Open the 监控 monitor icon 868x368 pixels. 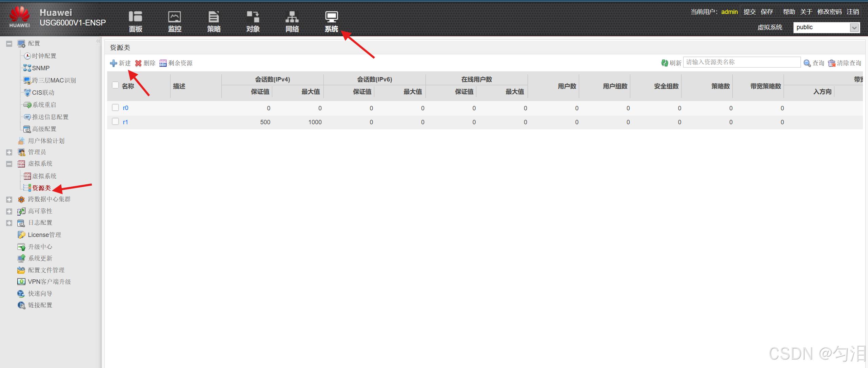[x=175, y=17]
